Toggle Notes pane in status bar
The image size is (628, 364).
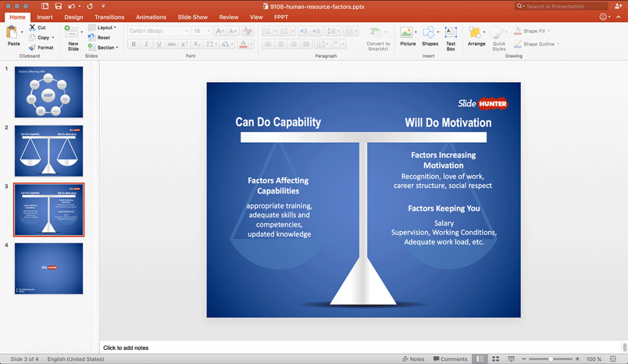click(413, 359)
